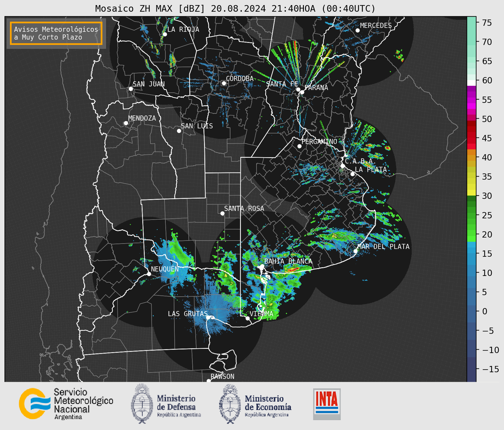Image resolution: width=504 pixels, height=430 pixels.
Task: Click the INTA logo
Action: 327,404
